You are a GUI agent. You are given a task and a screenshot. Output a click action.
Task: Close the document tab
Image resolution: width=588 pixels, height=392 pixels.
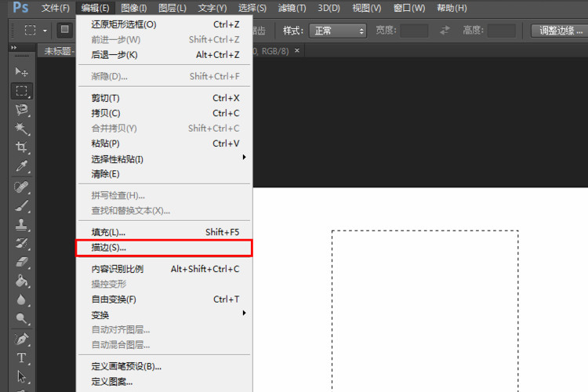point(297,51)
